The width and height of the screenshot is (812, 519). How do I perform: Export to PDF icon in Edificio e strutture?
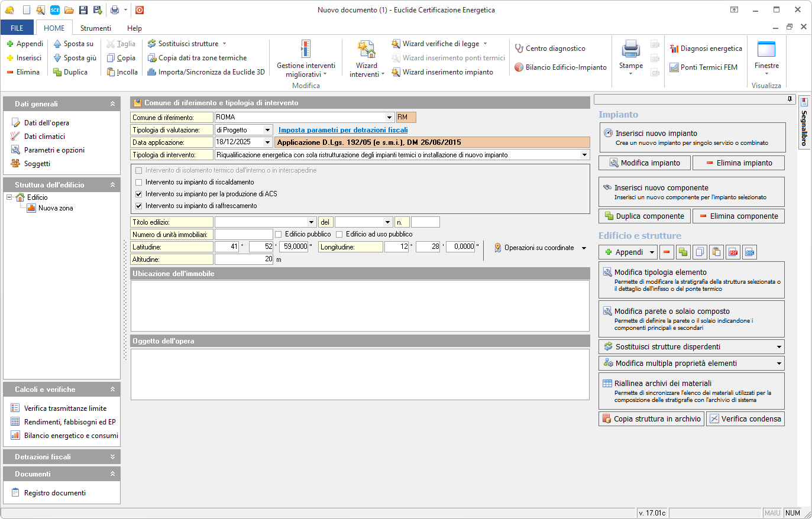click(x=733, y=252)
